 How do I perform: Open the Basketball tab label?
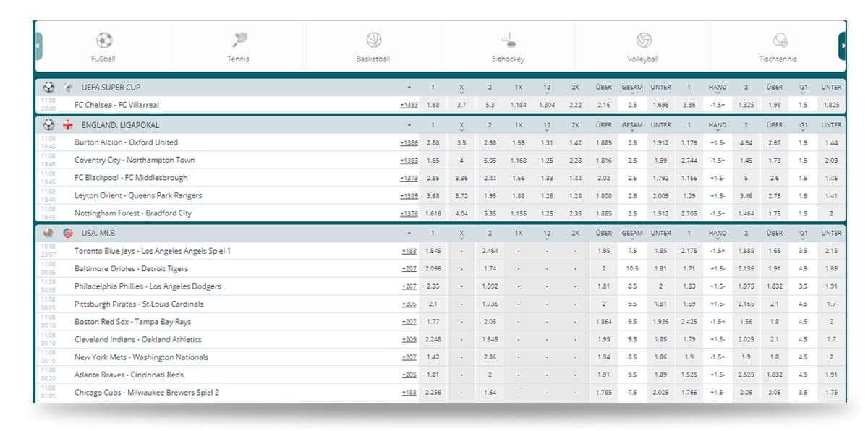coord(373,59)
